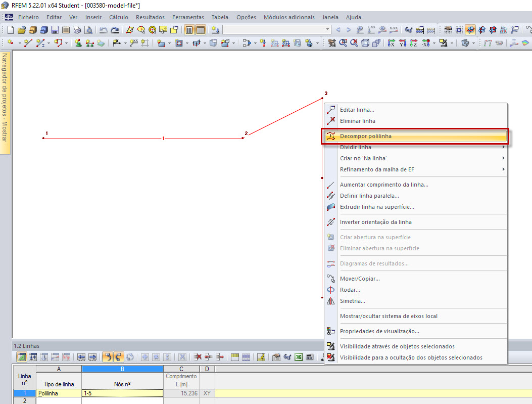Open the Módulos adicionais menu
Image resolution: width=532 pixels, height=404 pixels.
click(289, 17)
